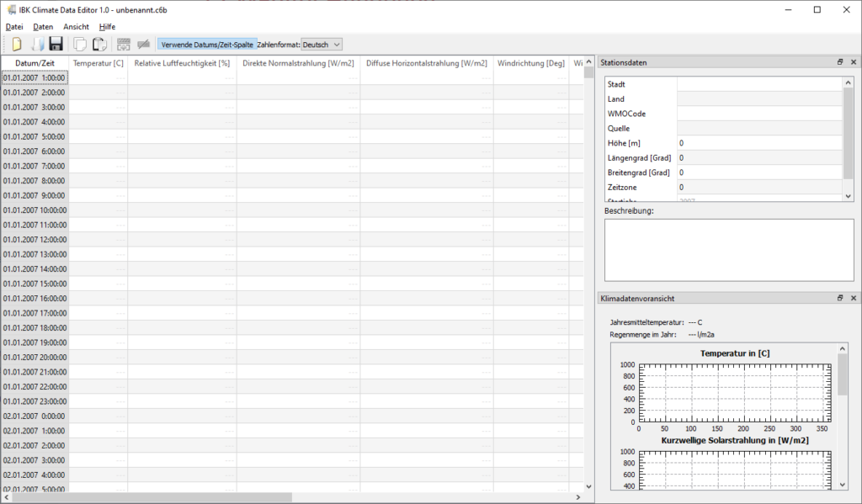
Task: Save the file with the floppy disk icon
Action: (x=56, y=44)
